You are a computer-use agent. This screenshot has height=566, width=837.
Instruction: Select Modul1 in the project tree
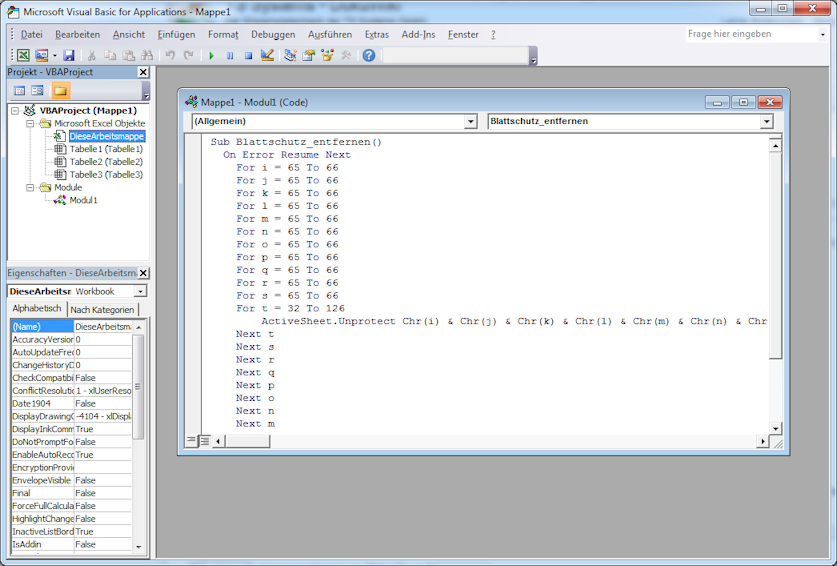point(83,200)
